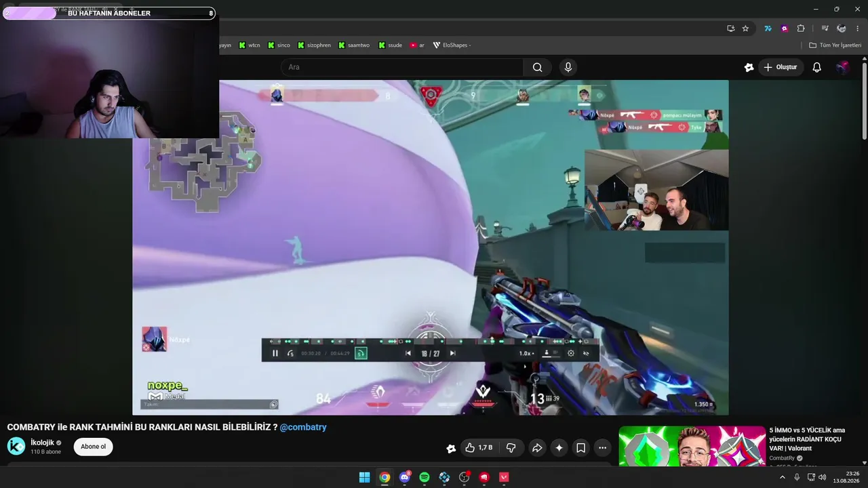Open the taskbar clock showing 23:26
This screenshot has width=868, height=488.
tap(846, 477)
